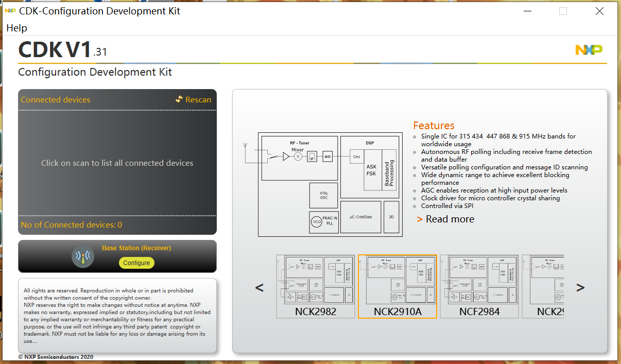This screenshot has width=621, height=364.
Task: Select the highlighted NCK2910A thumbnail
Action: click(397, 286)
